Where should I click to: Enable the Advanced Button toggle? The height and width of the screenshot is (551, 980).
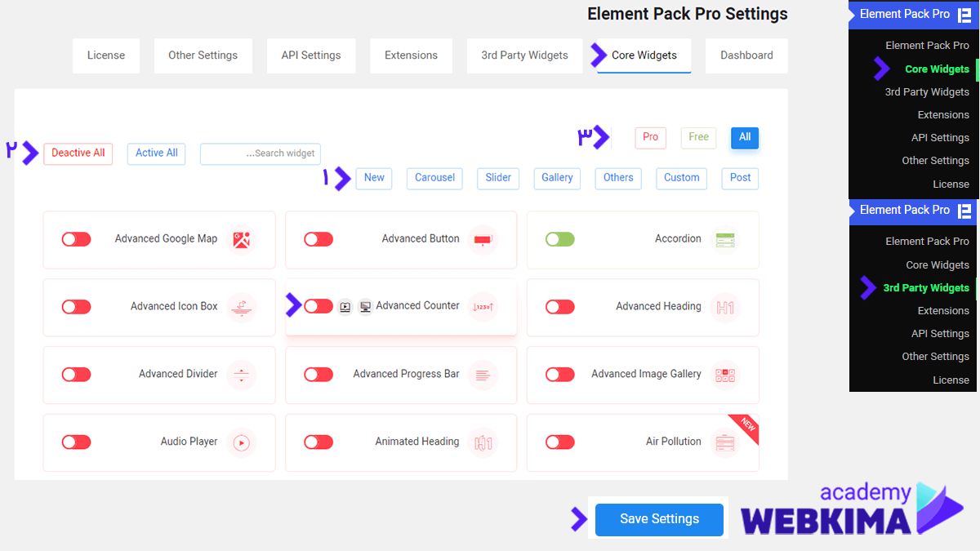click(318, 239)
